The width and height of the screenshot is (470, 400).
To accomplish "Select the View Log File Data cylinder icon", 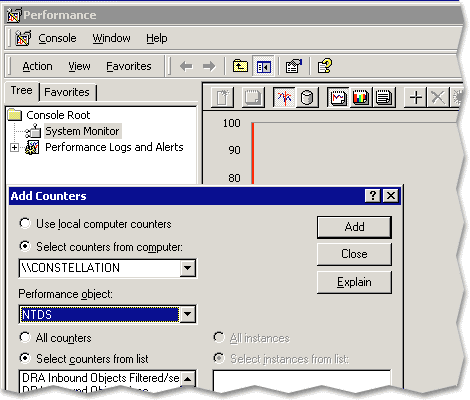I will (307, 98).
